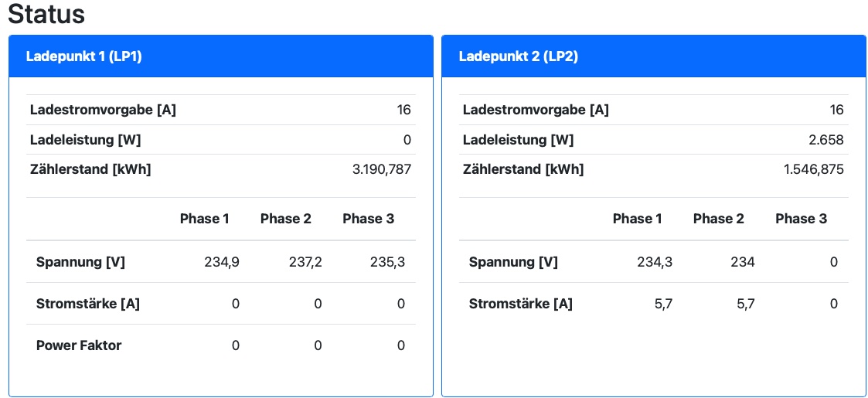Screen dimensions: 868x398
Task: Click LP1 Phase 3 column header
Action: tap(368, 219)
